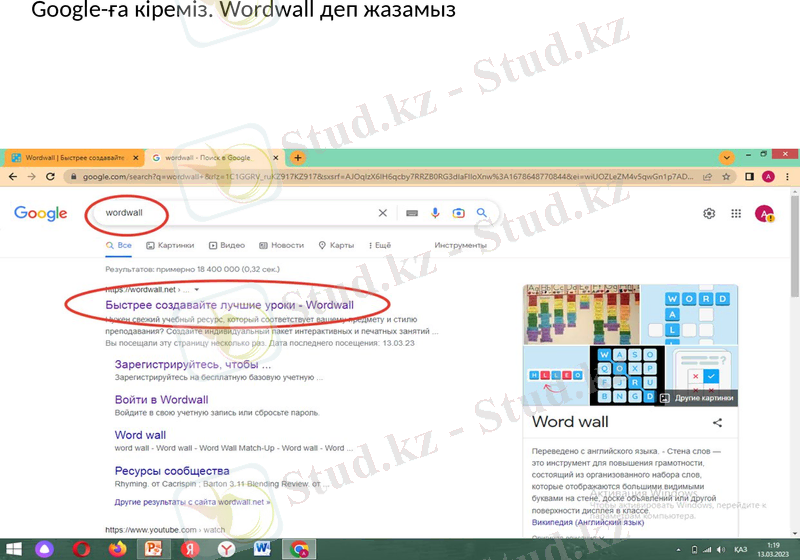
Task: Open the Chrome three-dot menu
Action: (787, 176)
